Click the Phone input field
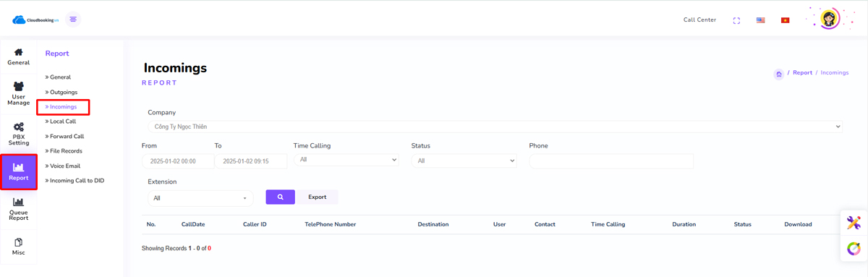 611,161
